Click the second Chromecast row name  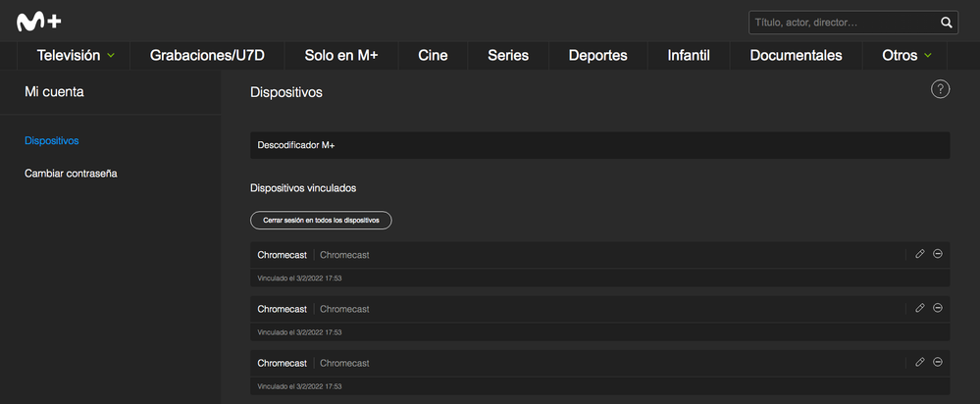point(282,309)
